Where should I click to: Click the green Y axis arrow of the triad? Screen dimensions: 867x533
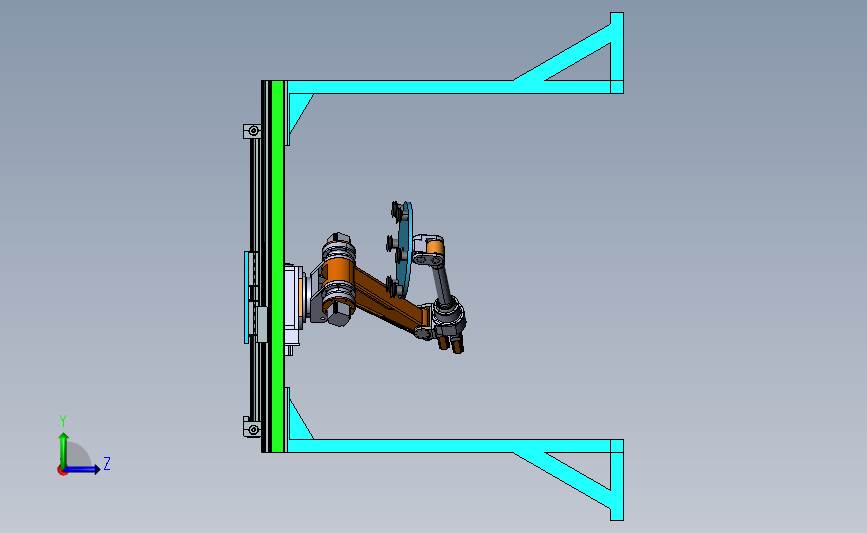point(64,450)
